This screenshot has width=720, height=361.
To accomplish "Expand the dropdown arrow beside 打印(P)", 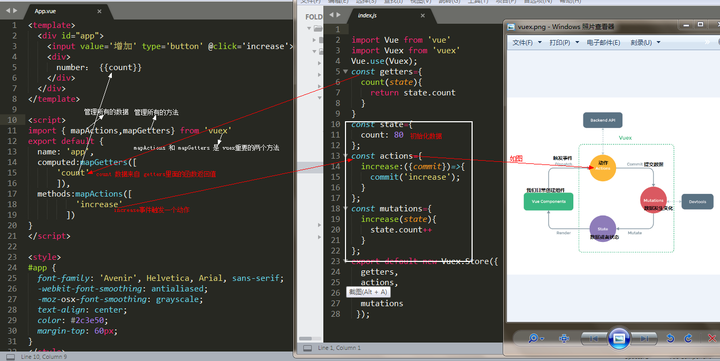I will pyautogui.click(x=577, y=42).
